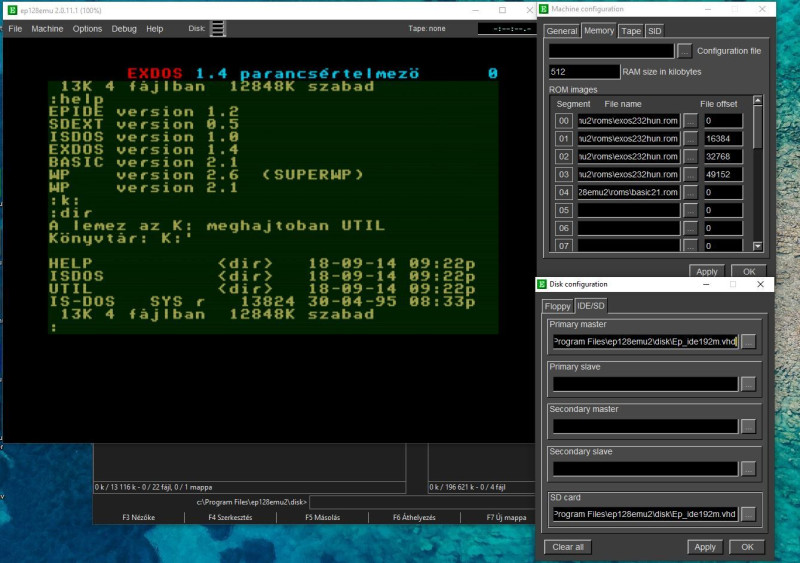Apply Disk configuration changes
Viewport: 800px width, 563px height.
click(x=705, y=547)
